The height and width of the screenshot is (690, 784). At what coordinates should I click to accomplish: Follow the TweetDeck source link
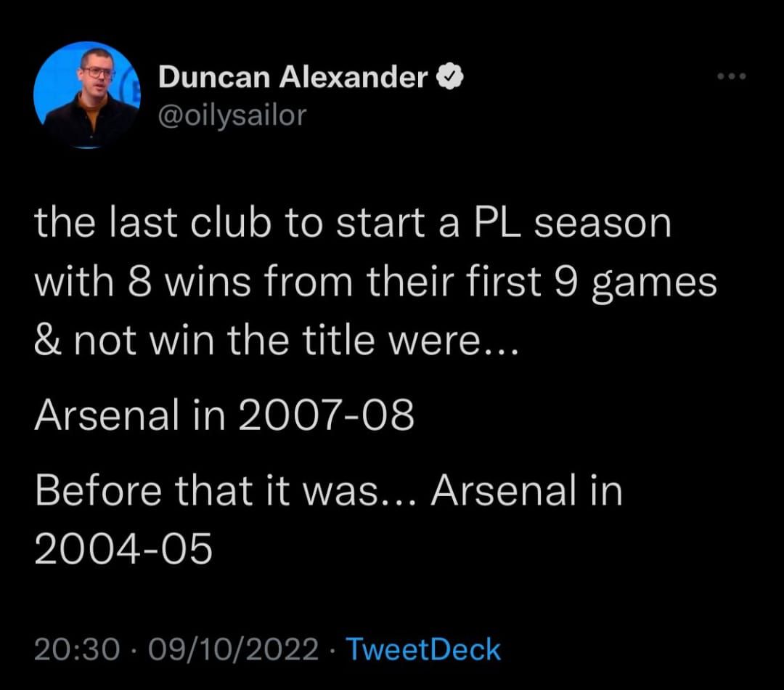point(423,649)
